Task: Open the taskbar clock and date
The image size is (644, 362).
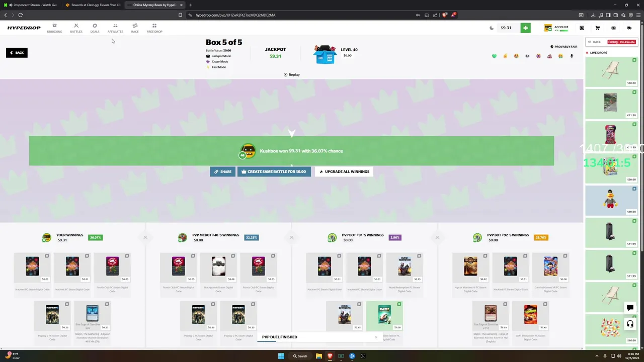Action: point(632,356)
